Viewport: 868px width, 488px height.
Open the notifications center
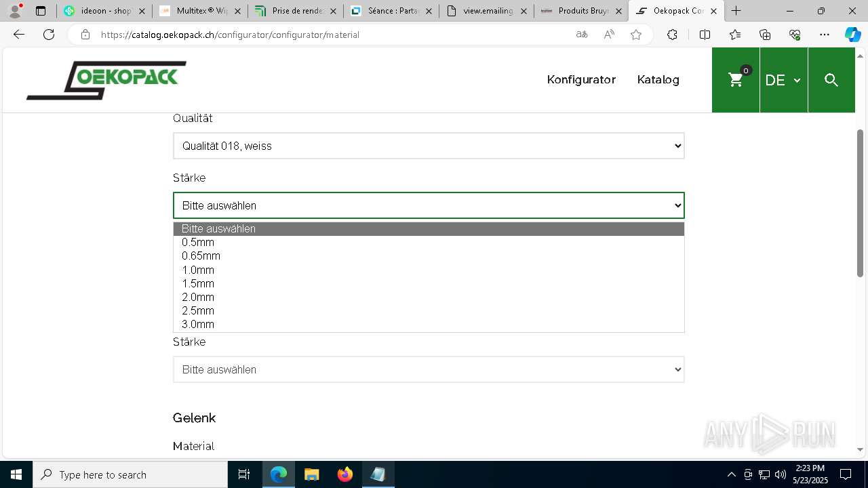[x=846, y=474]
